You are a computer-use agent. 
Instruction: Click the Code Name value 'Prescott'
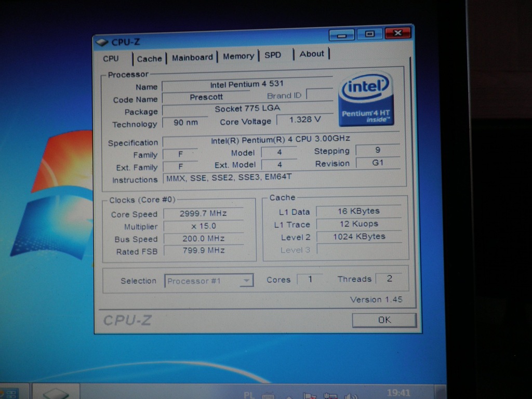[x=206, y=97]
